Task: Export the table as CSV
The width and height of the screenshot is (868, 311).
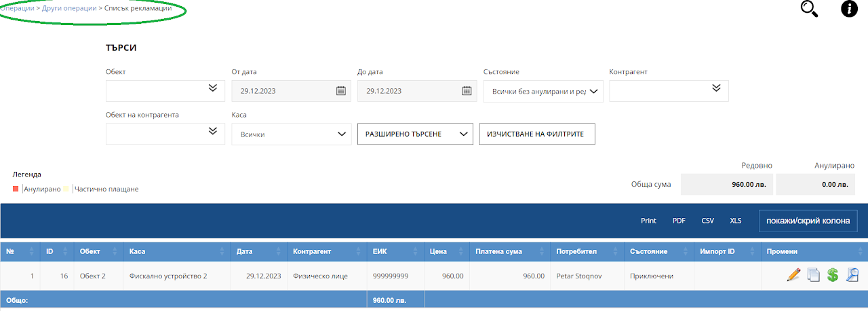Action: tap(708, 221)
